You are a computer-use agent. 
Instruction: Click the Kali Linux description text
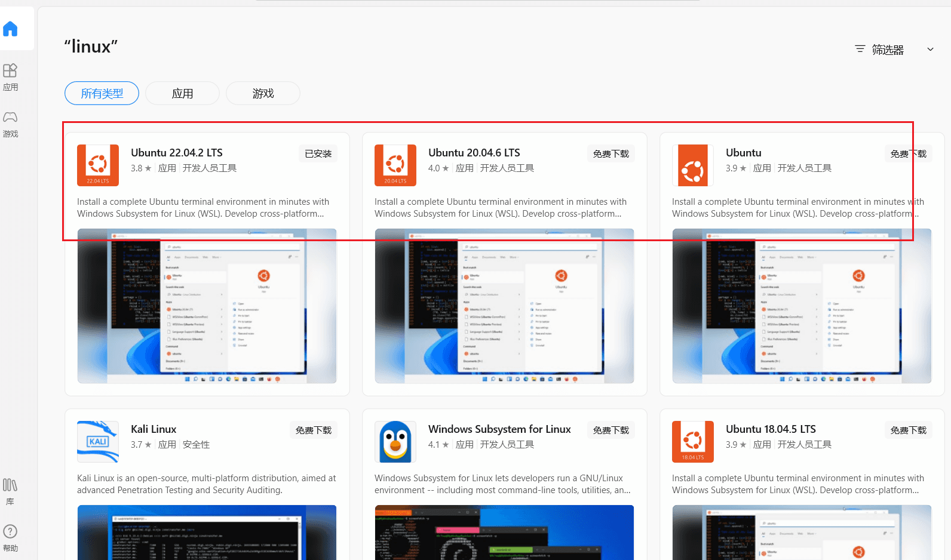207,484
